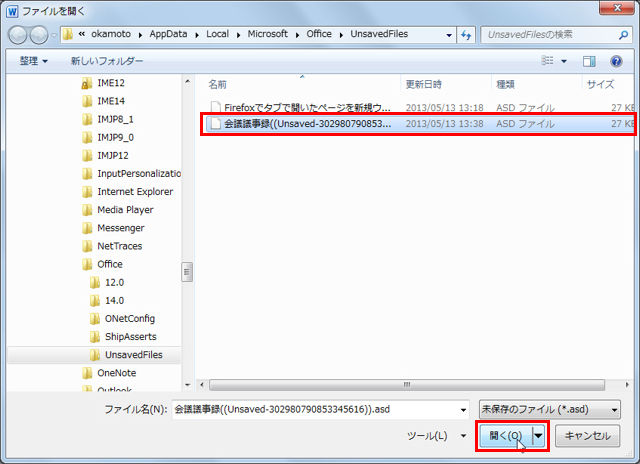Select the Firefoxでタブで開いた... file row
The image size is (640, 464).
(420, 107)
